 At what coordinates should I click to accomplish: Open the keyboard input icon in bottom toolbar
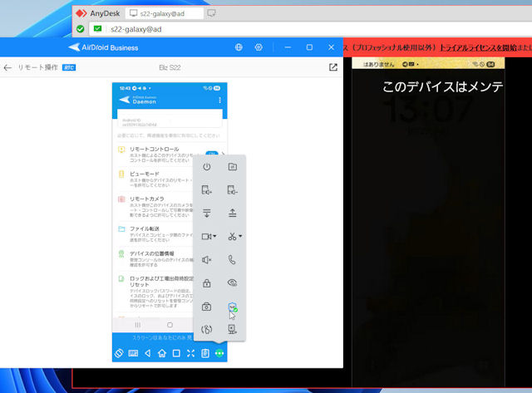[134, 353]
